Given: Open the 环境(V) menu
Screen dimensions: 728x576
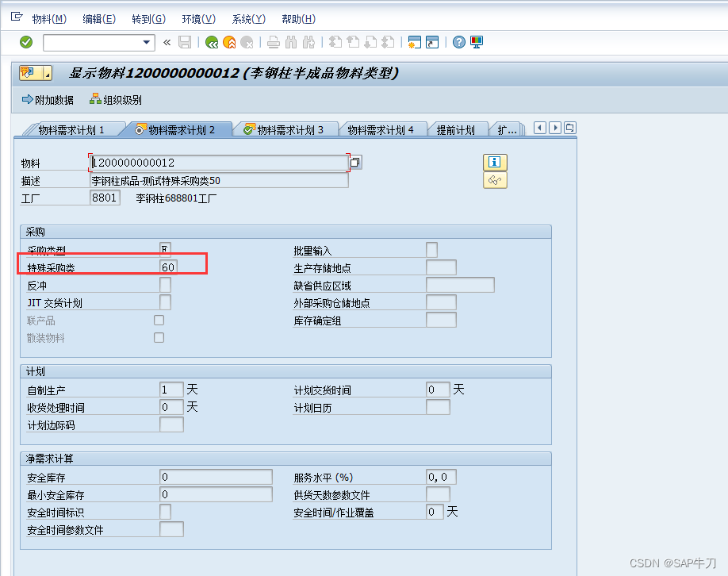Looking at the screenshot, I should [x=199, y=19].
